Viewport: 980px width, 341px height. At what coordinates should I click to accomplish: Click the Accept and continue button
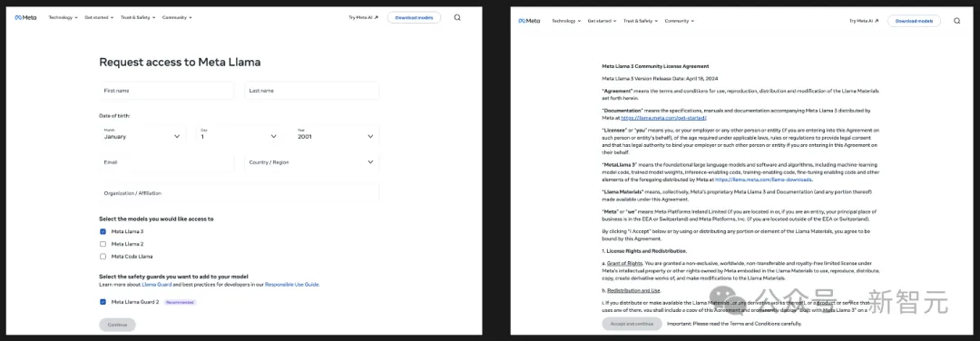pos(632,324)
